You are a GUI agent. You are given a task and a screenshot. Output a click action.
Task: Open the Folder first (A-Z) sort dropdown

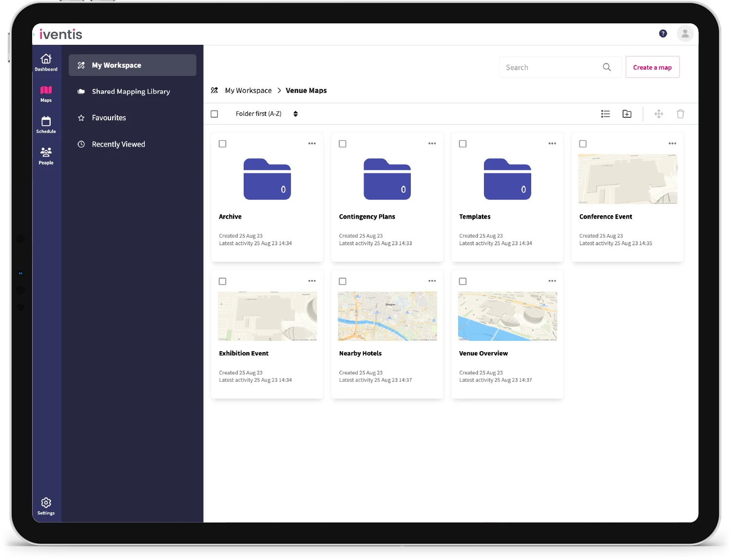point(266,114)
